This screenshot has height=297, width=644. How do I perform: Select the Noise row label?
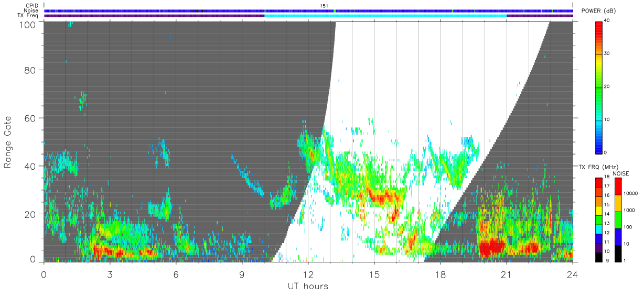point(31,10)
